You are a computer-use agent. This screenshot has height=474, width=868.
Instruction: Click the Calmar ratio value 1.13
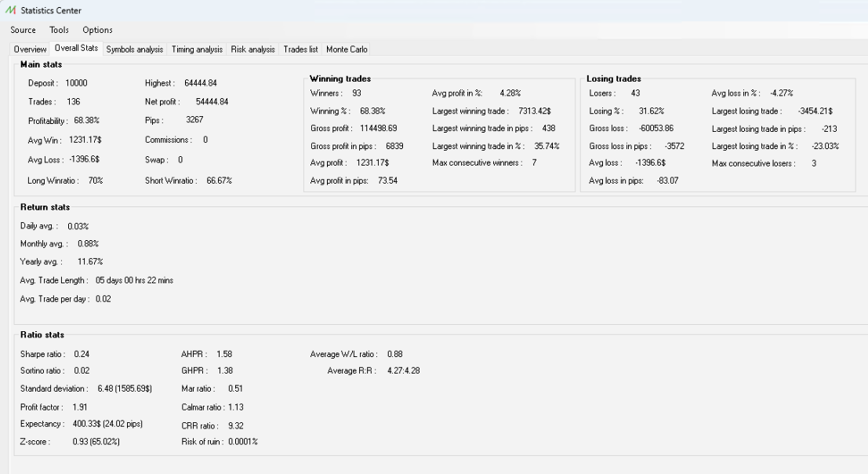(x=236, y=407)
